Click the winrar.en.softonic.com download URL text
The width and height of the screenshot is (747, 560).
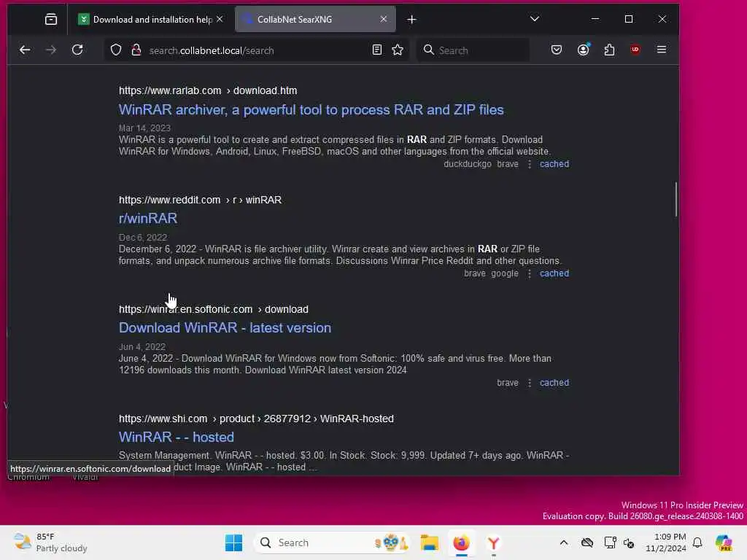214,309
